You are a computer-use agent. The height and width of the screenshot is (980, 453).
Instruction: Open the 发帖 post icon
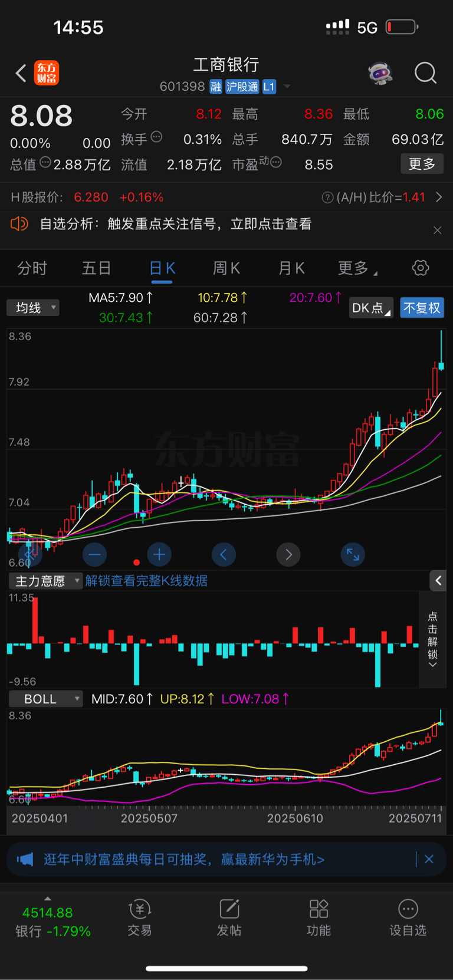229,918
